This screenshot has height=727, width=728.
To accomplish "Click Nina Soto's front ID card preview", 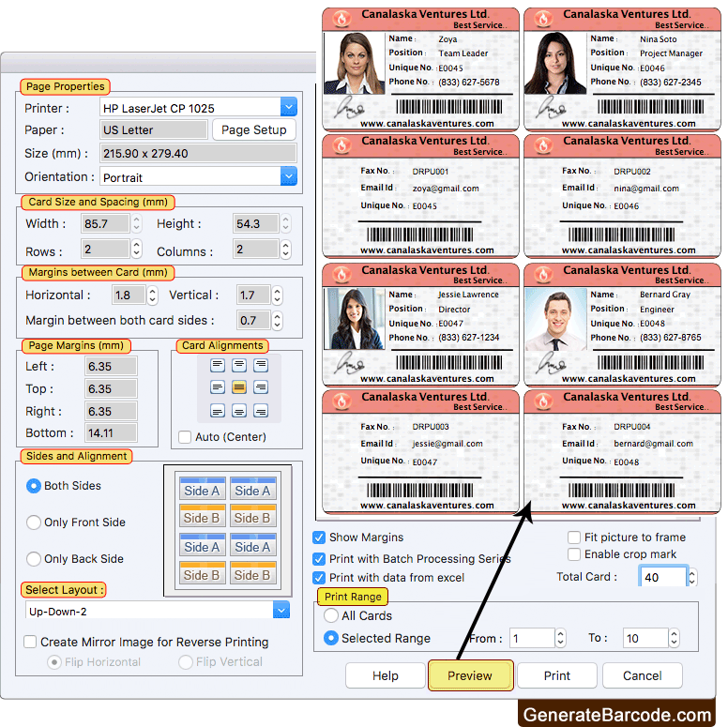I will coord(623,69).
